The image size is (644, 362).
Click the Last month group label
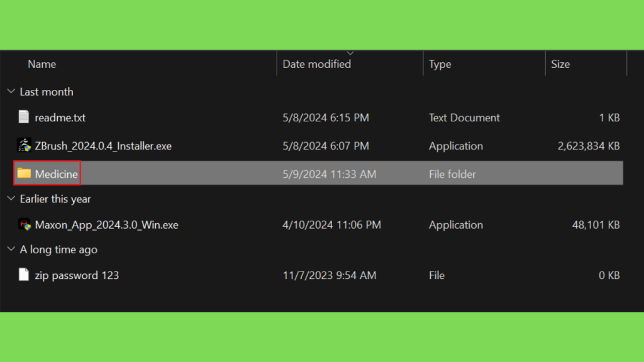click(47, 92)
